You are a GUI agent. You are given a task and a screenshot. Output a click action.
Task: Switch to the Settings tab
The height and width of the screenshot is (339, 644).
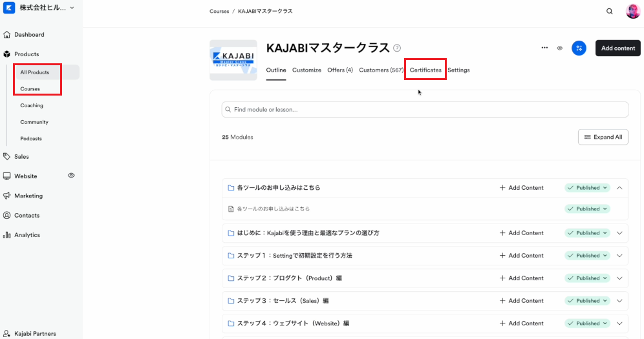point(459,70)
